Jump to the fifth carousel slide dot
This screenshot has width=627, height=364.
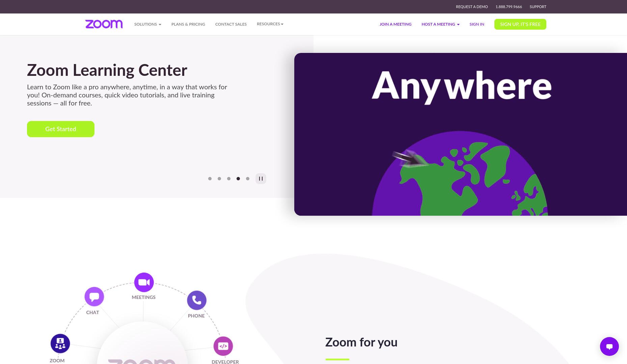click(x=248, y=179)
